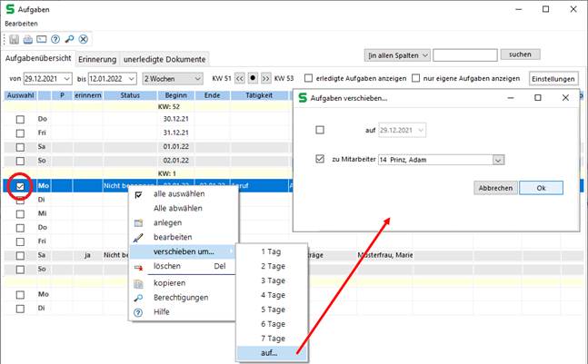Click the blue help question mark toolbar icon

point(55,39)
